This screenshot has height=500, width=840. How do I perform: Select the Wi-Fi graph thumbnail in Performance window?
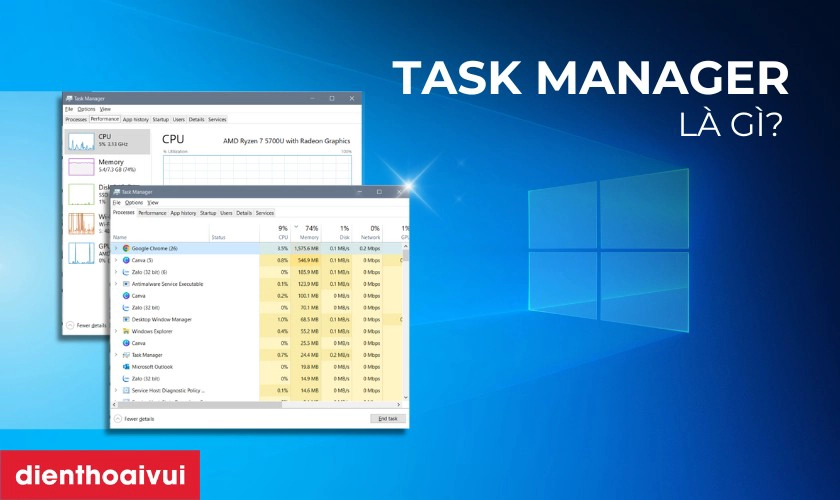pyautogui.click(x=81, y=223)
